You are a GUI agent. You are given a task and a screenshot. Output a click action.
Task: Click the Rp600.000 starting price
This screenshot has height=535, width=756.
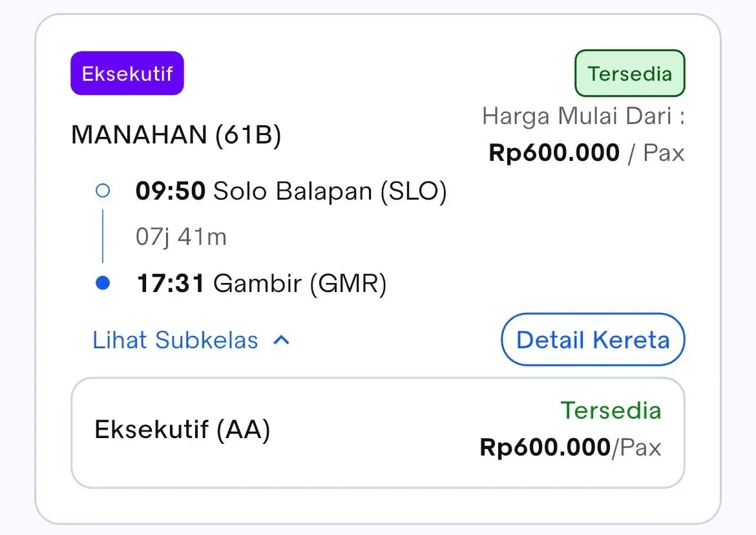tap(552, 152)
